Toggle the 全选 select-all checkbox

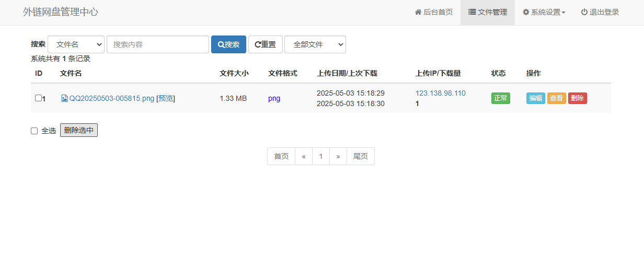tap(34, 131)
